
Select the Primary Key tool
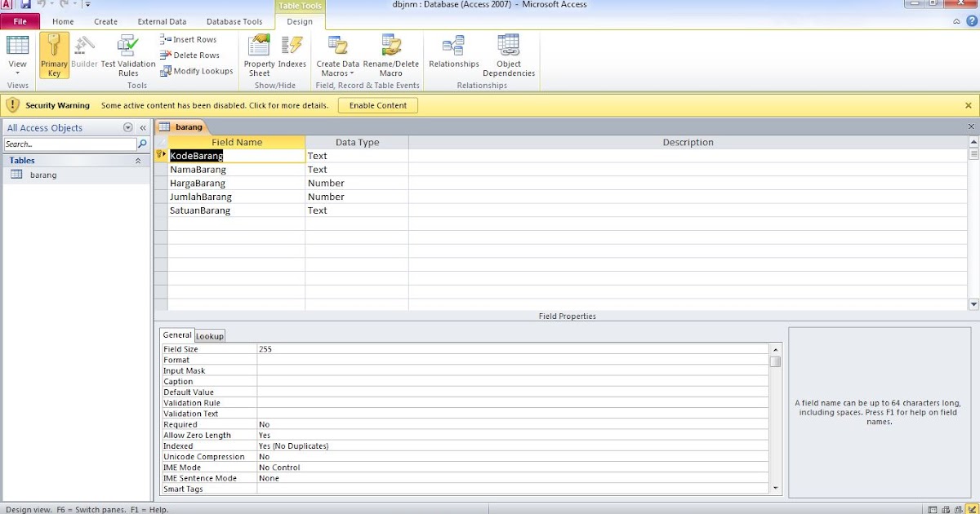tap(54, 55)
